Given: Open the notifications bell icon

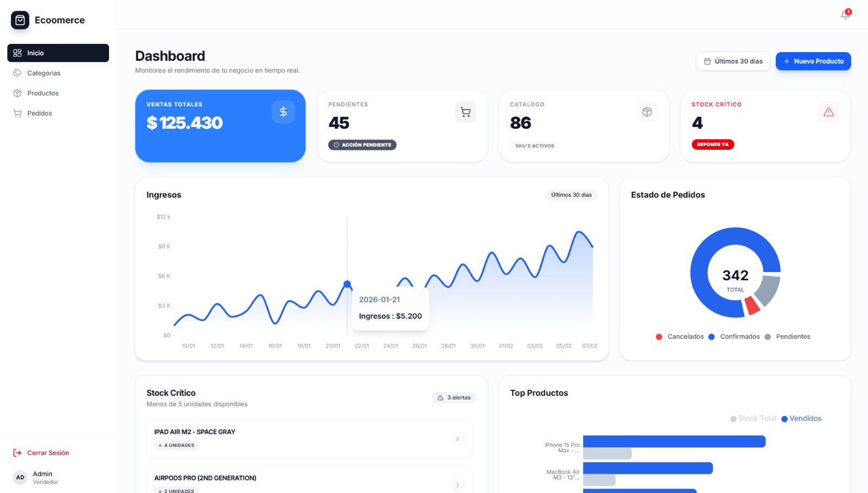Looking at the screenshot, I should coord(845,15).
